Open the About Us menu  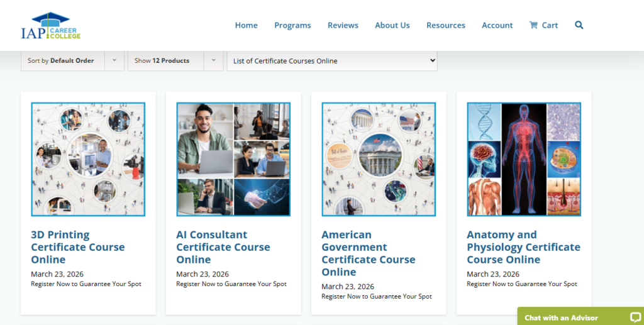392,25
